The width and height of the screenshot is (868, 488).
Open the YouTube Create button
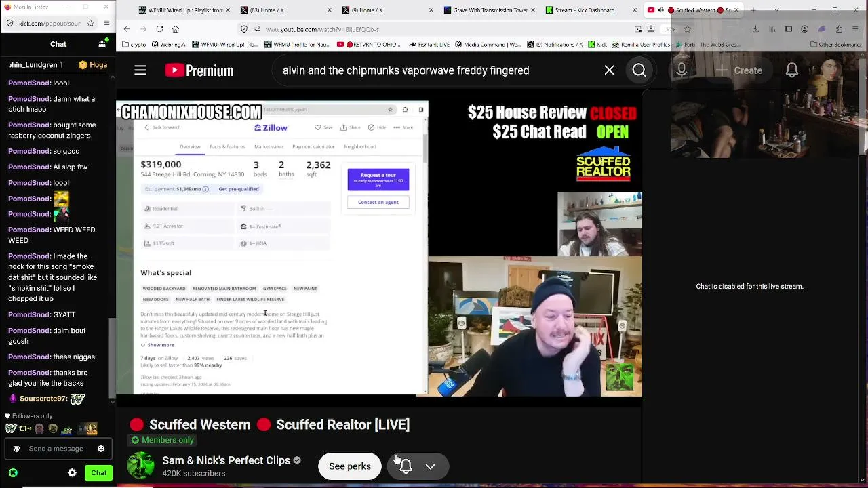coord(738,70)
